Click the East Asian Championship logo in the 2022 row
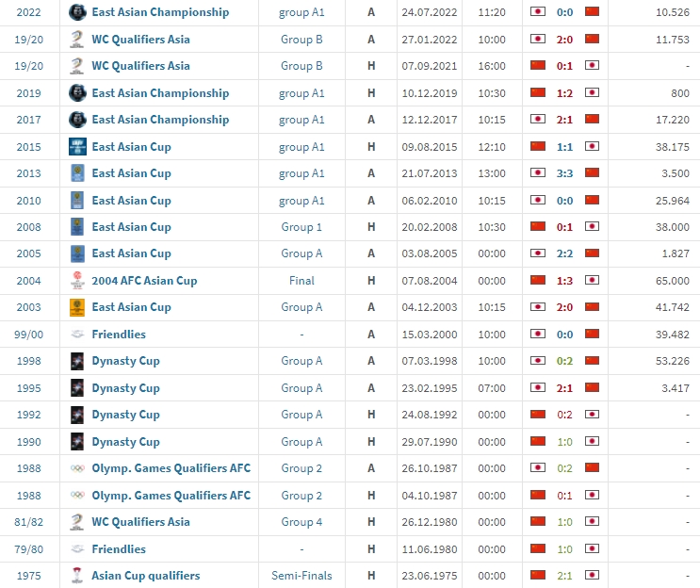700x588 pixels. click(x=77, y=12)
